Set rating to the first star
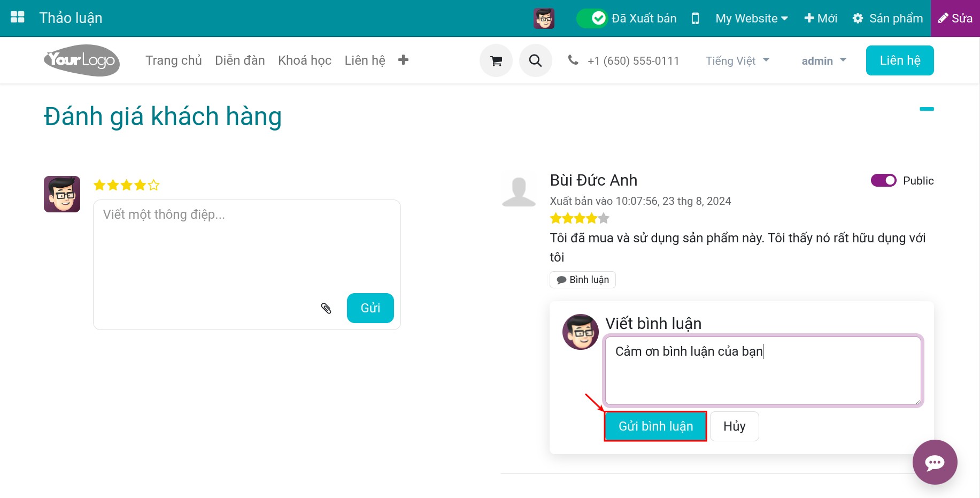The width and height of the screenshot is (980, 498). [99, 185]
